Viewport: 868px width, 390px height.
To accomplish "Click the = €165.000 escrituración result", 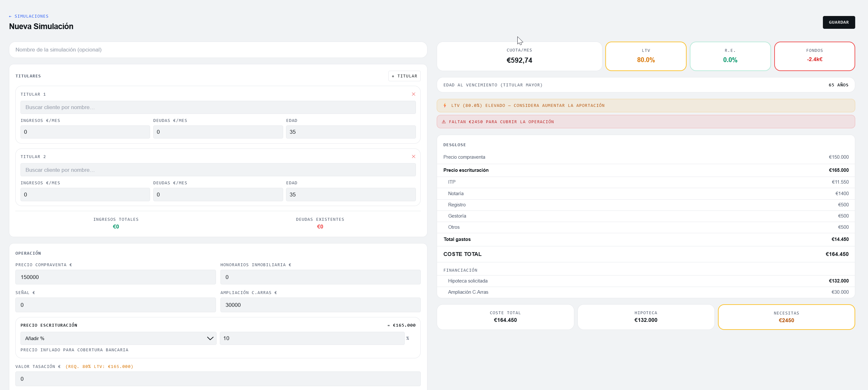I will (x=401, y=325).
